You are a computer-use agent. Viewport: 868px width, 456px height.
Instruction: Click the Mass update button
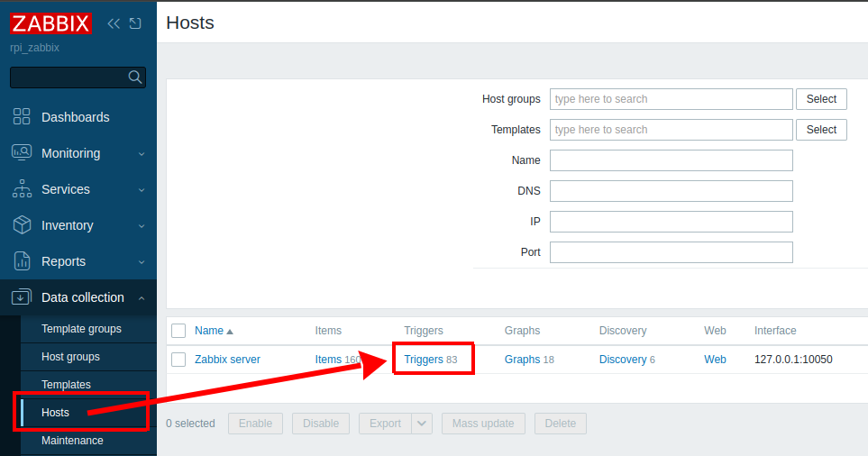pyautogui.click(x=483, y=424)
